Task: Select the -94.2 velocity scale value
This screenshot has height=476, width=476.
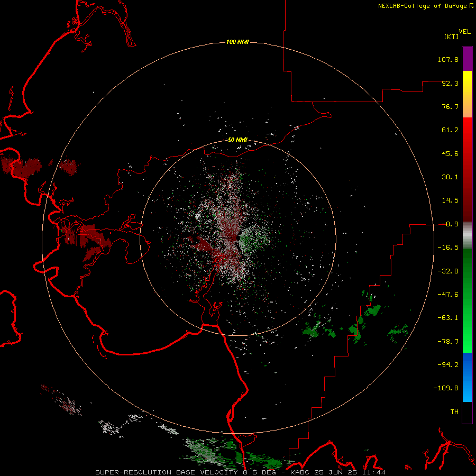Action: coord(448,364)
